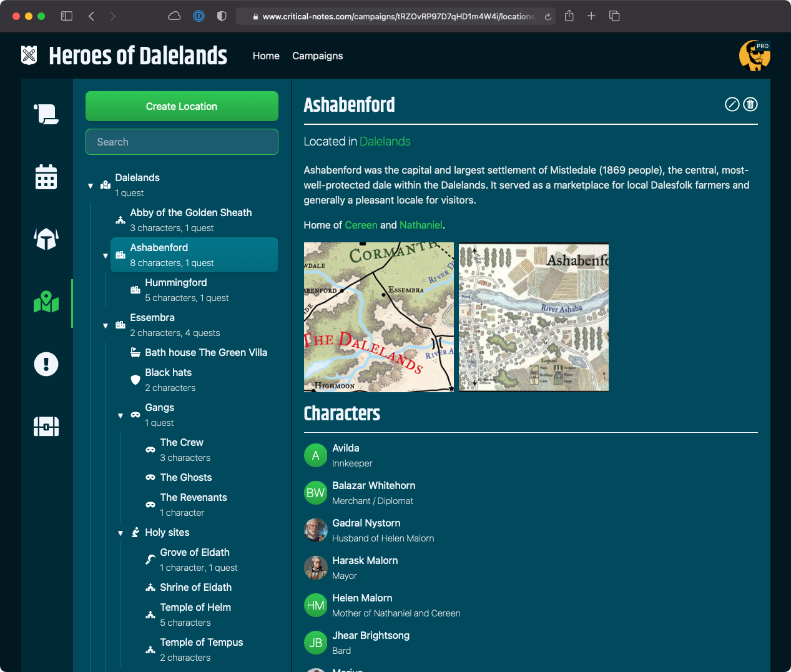791x672 pixels.
Task: Open the PRO user avatar menu
Action: (754, 56)
